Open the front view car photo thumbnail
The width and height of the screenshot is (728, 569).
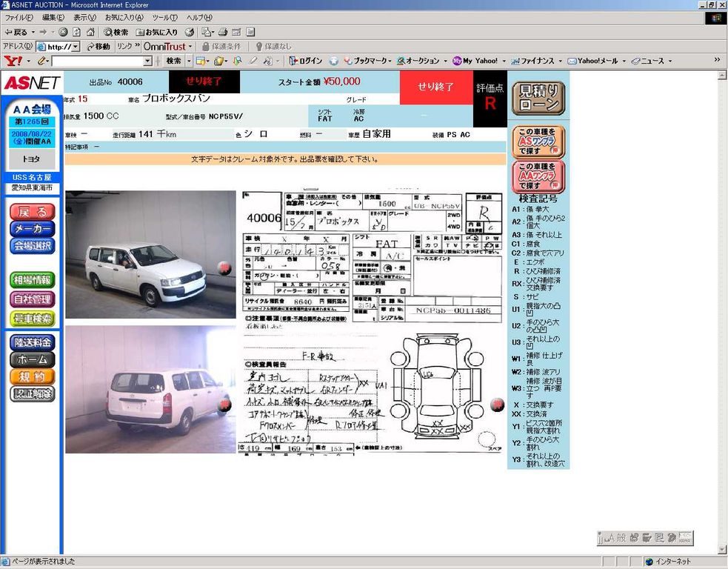[x=150, y=255]
